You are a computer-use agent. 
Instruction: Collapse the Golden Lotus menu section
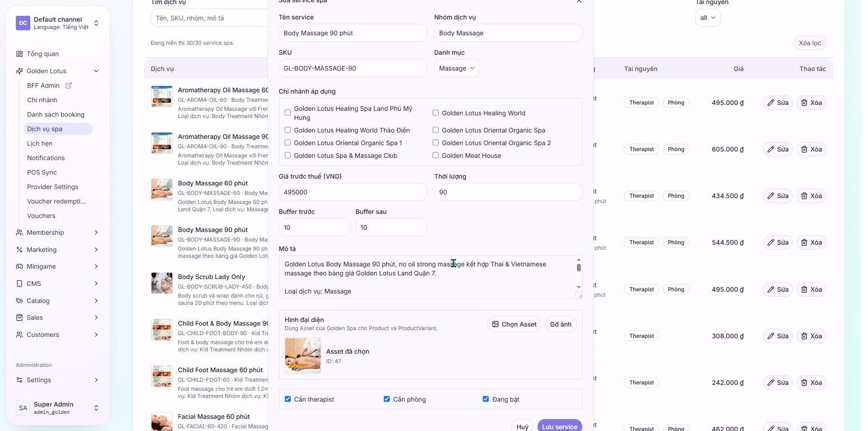(x=96, y=71)
